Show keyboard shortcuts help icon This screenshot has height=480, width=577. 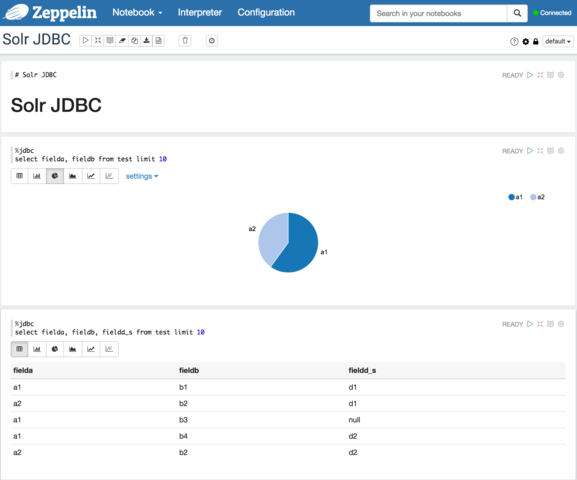coord(514,42)
